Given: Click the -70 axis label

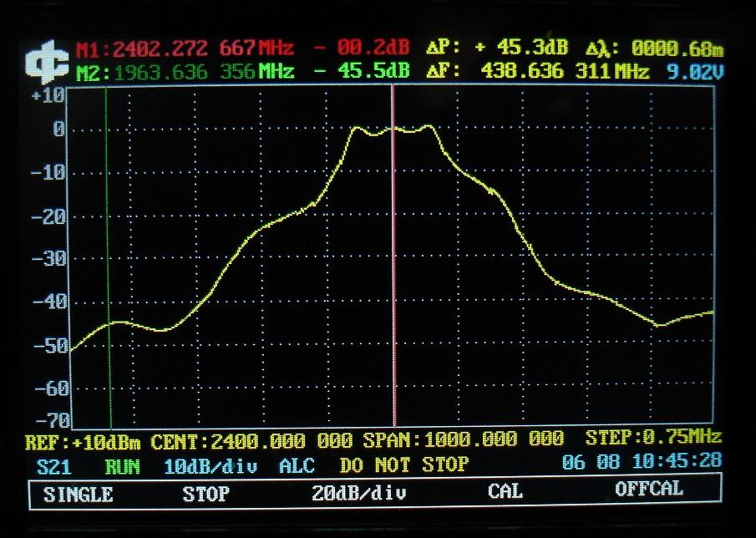Looking at the screenshot, I should [53, 420].
